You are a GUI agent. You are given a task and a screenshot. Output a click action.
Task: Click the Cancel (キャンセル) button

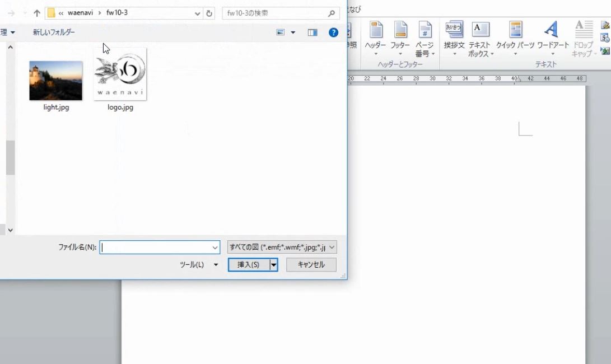[x=311, y=265]
